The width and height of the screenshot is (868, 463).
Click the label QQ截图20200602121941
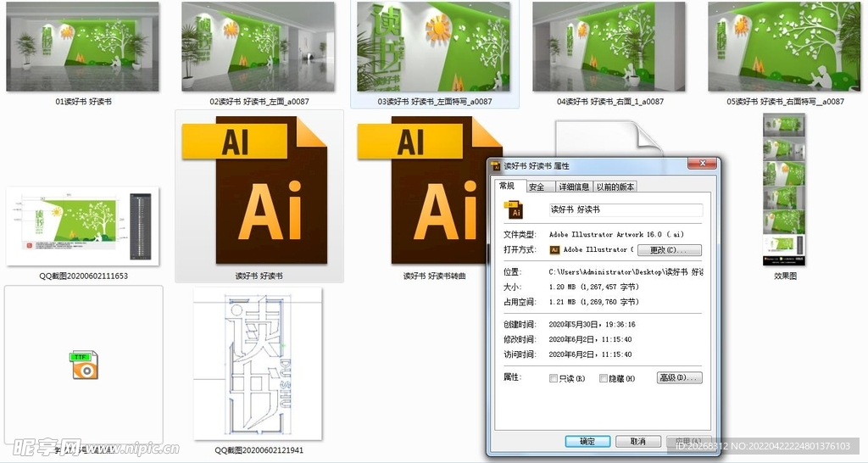259,449
